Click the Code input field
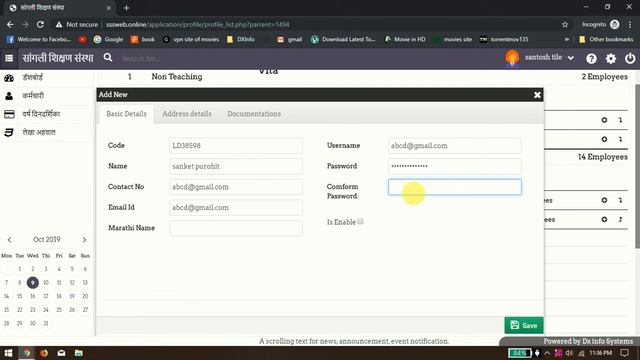The height and width of the screenshot is (360, 640). [x=236, y=146]
